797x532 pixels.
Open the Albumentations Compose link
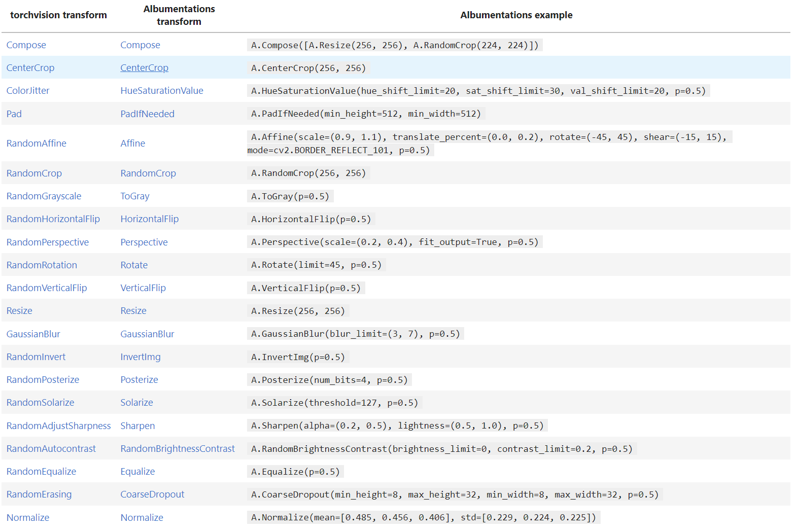[140, 45]
